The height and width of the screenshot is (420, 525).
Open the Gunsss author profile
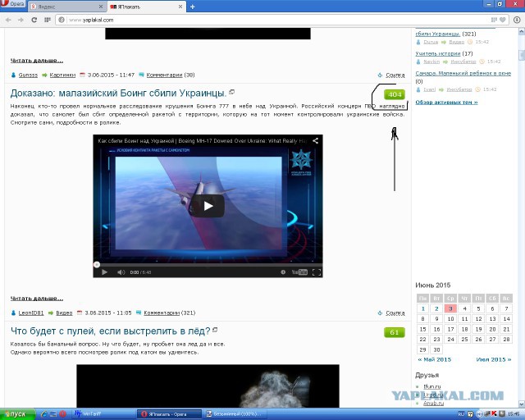28,75
